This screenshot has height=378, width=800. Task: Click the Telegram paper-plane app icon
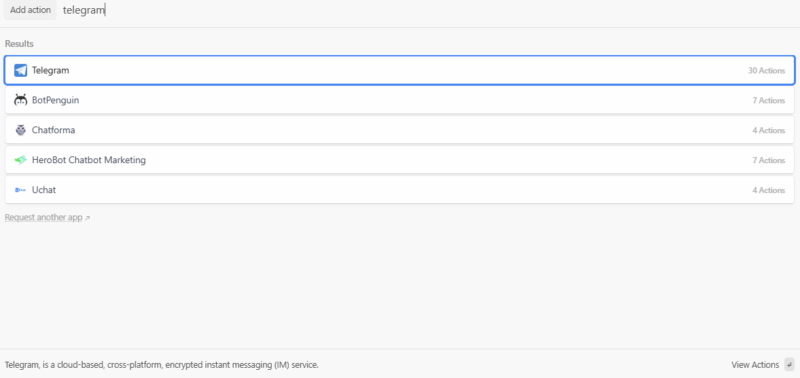20,70
